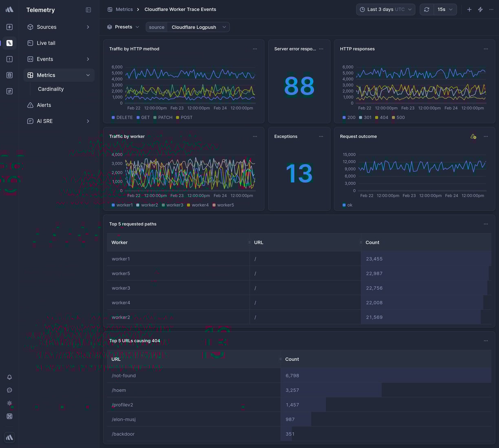This screenshot has width=499, height=448.
Task: Click the plus button to add a panel
Action: click(469, 9)
